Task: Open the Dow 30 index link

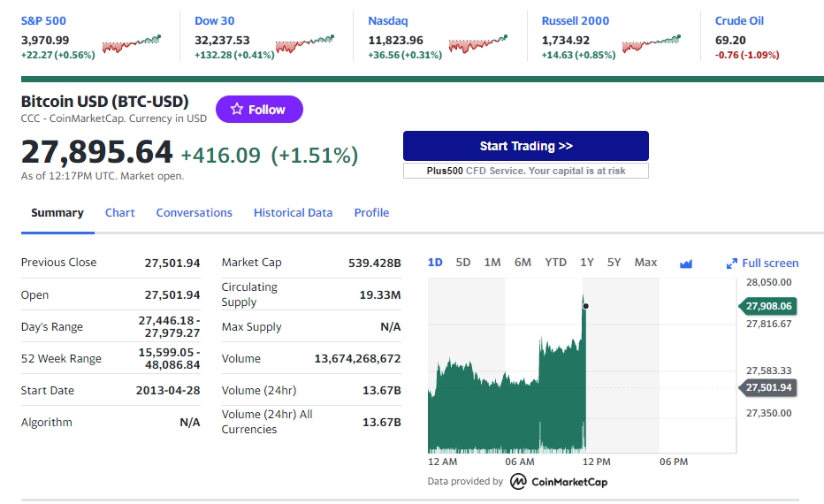Action: pyautogui.click(x=215, y=21)
